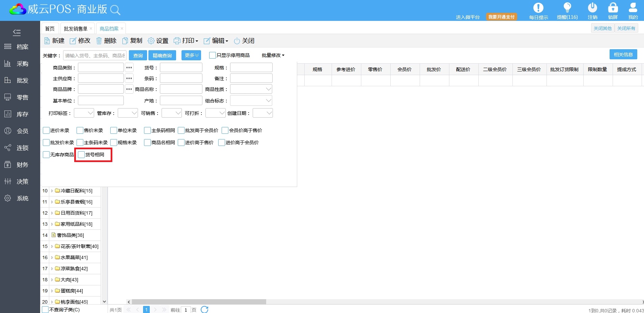Image resolution: width=644 pixels, height=313 pixels.
Task: Click the 新建 new item toolbar button
Action: (54, 41)
